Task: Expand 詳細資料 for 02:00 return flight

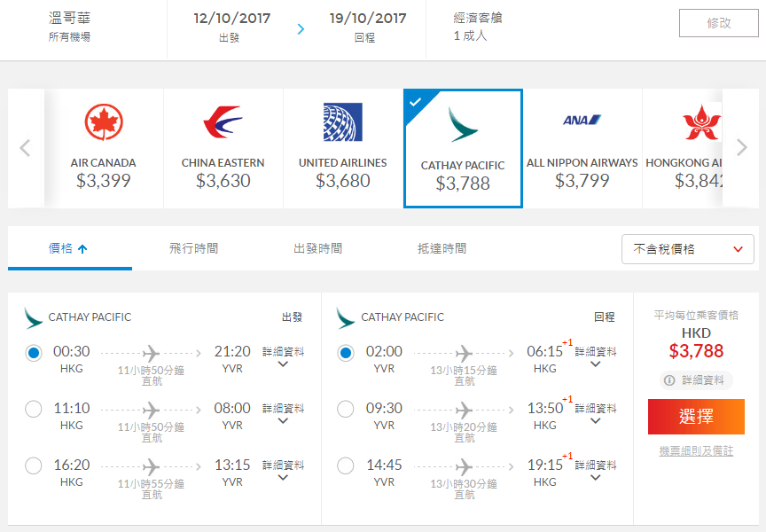Action: coord(596,357)
